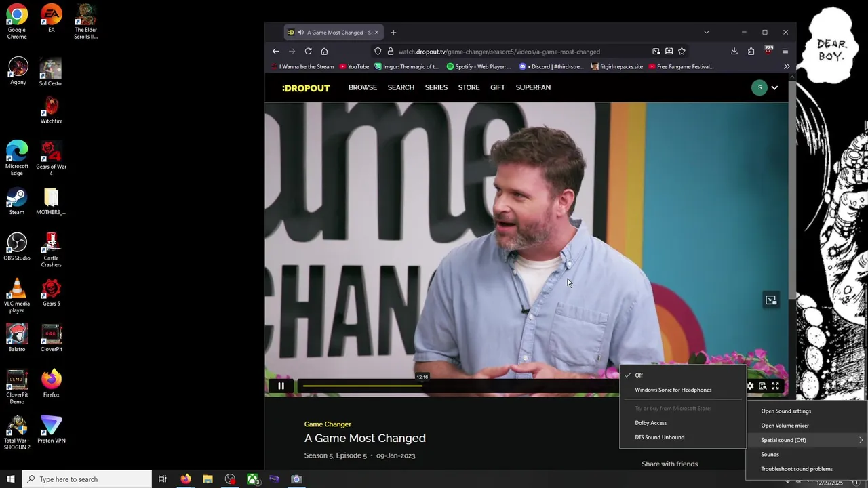Open Imgur bookmark

[406, 67]
